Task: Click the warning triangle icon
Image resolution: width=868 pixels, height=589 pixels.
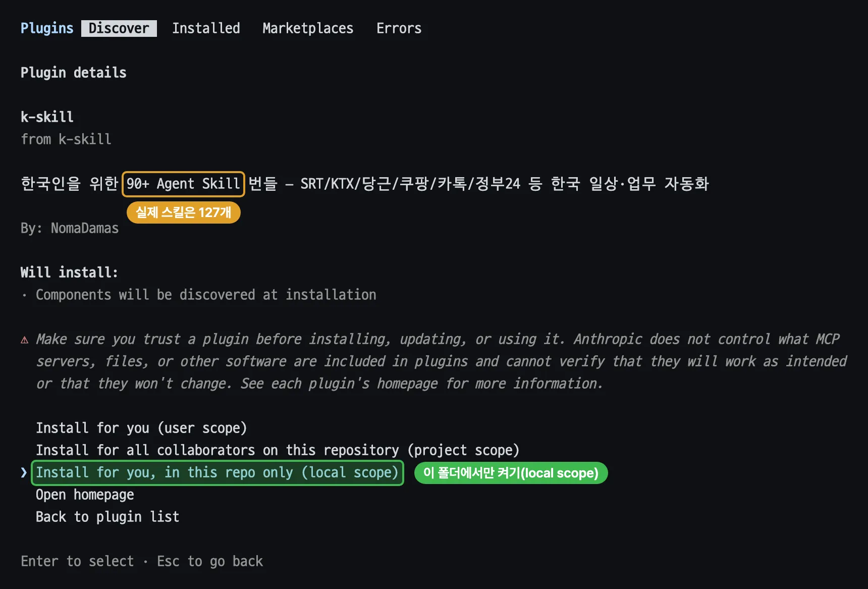Action: point(24,340)
